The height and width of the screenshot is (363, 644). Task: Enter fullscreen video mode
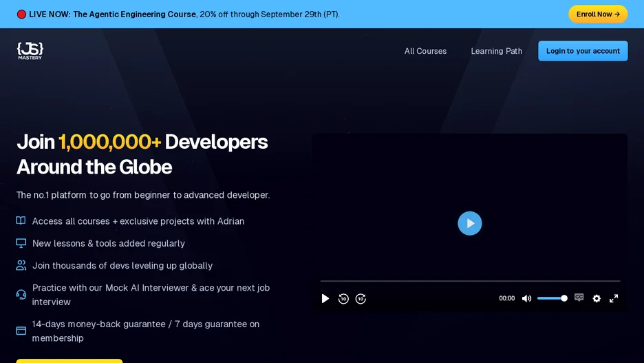coord(614,298)
